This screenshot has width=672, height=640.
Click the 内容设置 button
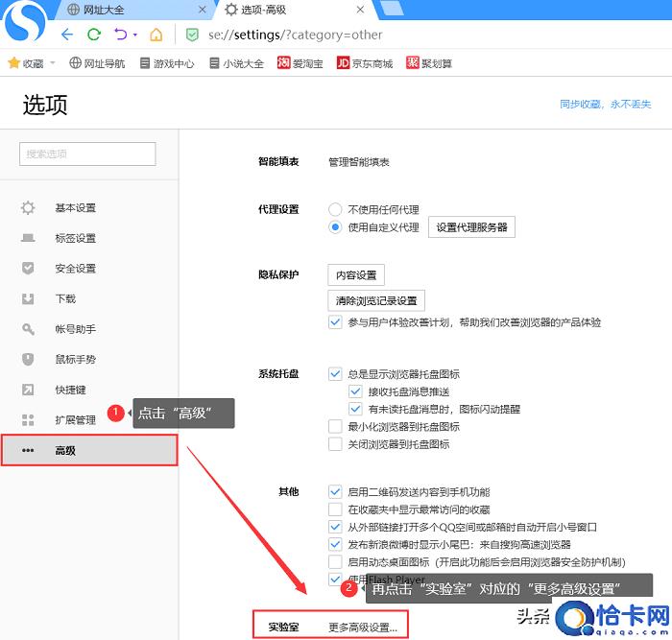(356, 275)
